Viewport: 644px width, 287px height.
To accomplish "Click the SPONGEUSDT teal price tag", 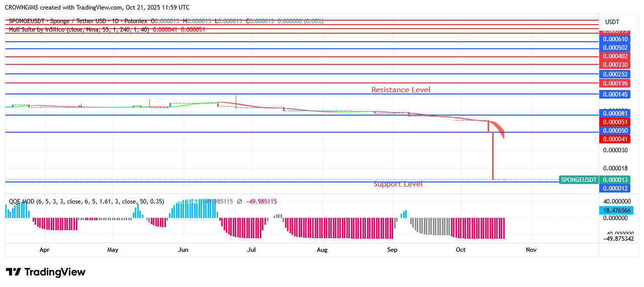I will [x=579, y=180].
